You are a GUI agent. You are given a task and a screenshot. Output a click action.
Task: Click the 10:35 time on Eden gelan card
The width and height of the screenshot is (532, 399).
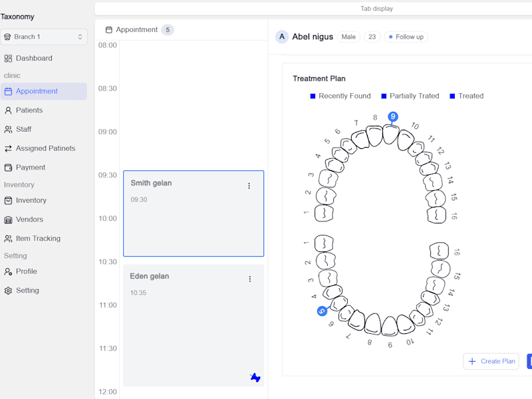click(138, 293)
